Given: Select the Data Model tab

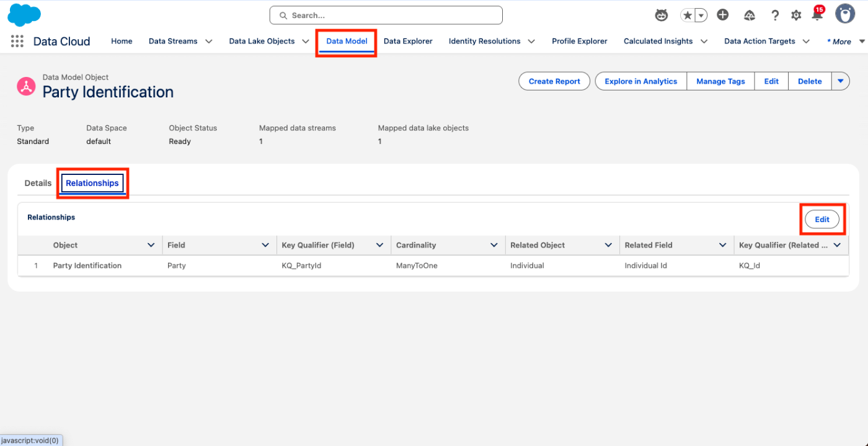Looking at the screenshot, I should [x=347, y=41].
